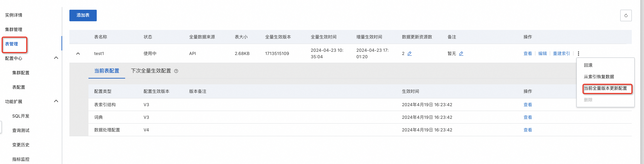Click 重建索引 link for test1

(561, 53)
